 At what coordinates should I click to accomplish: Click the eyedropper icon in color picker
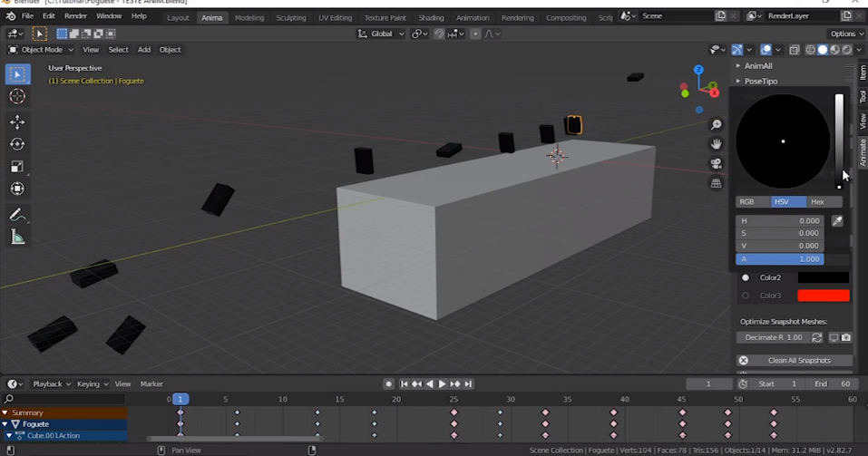(x=837, y=221)
